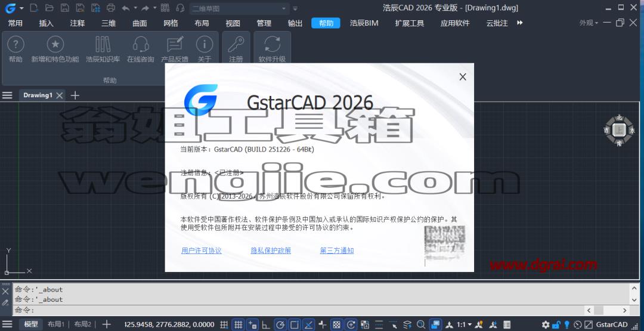Viewport: 644px width, 331px height.
Task: Switch to the 常用 ribbon tab
Action: coord(15,23)
